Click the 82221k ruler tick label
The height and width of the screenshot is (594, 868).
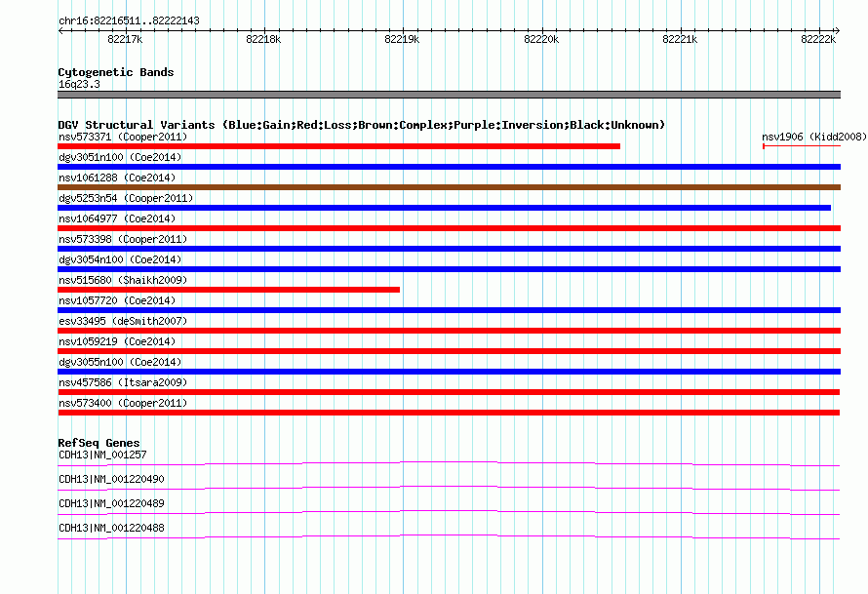[x=680, y=39]
